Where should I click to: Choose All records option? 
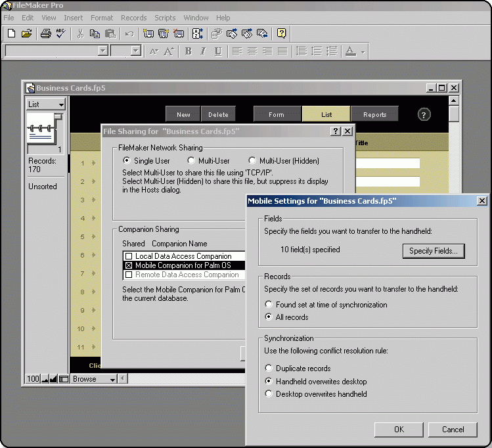click(x=268, y=317)
